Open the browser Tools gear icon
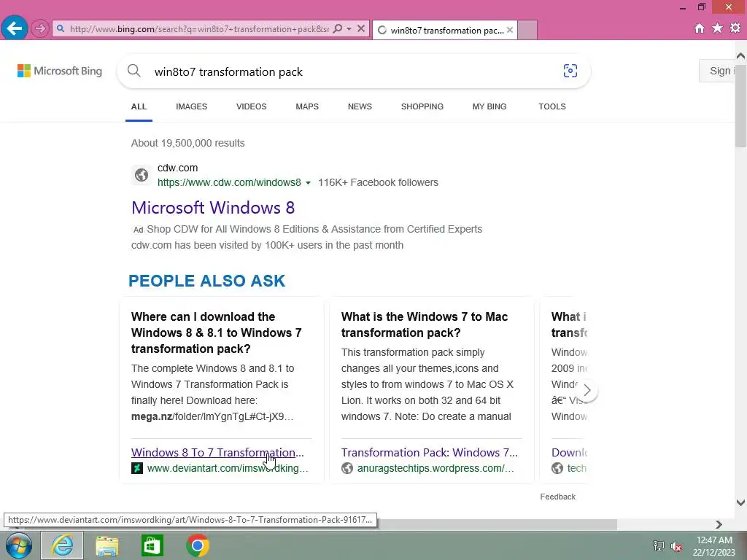Viewport: 747px width, 560px height. (x=735, y=28)
